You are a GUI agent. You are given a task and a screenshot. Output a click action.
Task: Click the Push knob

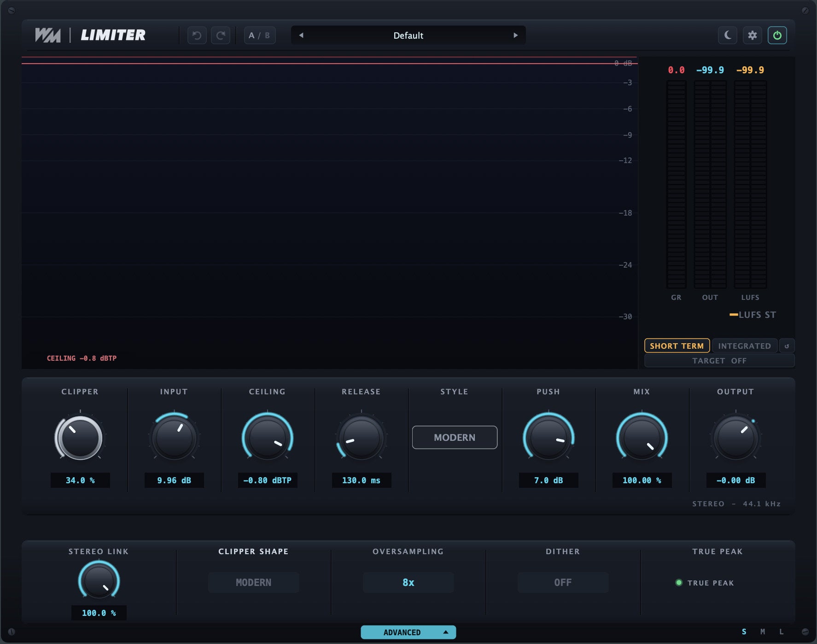click(549, 438)
